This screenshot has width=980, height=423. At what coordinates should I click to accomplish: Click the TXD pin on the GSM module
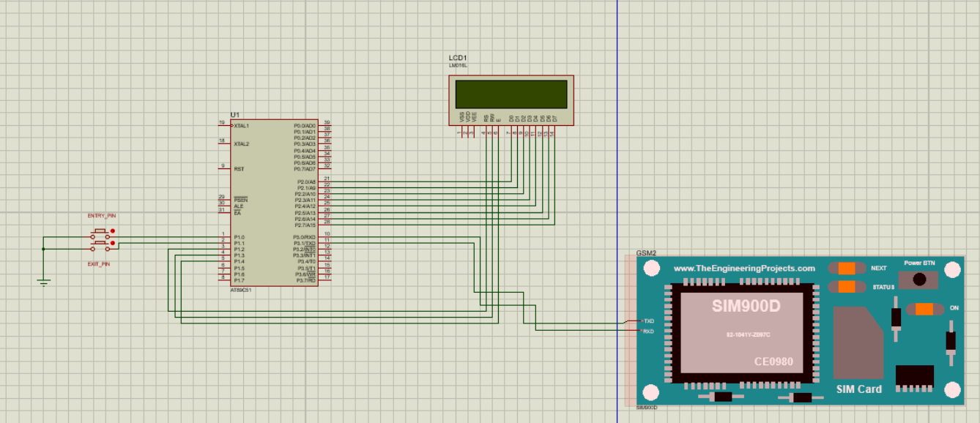tap(647, 321)
